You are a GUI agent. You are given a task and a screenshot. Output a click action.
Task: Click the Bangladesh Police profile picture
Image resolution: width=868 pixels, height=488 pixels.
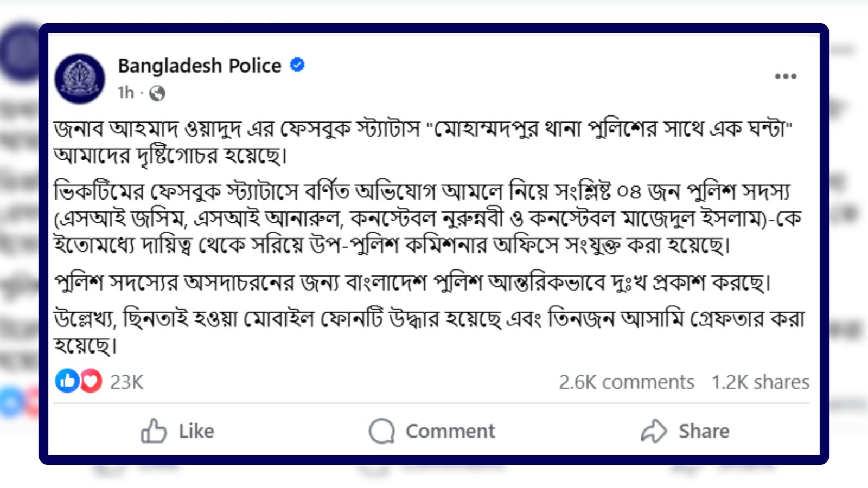[80, 79]
